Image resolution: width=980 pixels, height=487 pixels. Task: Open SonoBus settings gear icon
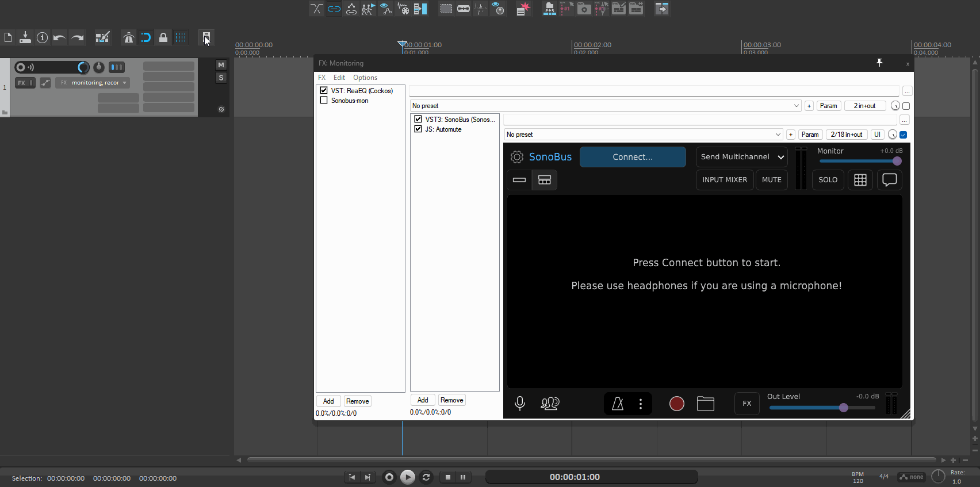click(x=516, y=157)
